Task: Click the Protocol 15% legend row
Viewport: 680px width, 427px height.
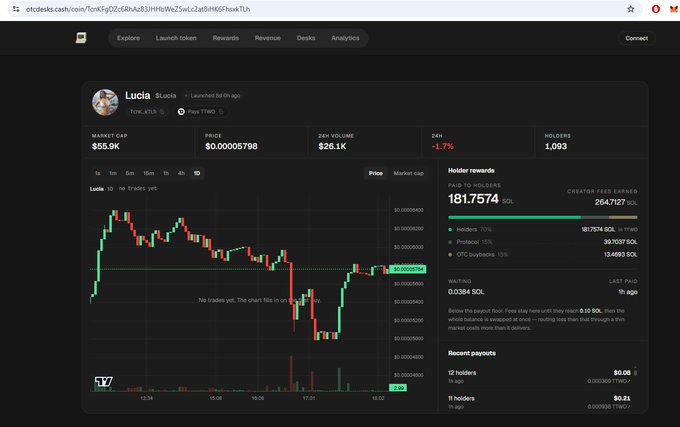Action: [x=543, y=242]
